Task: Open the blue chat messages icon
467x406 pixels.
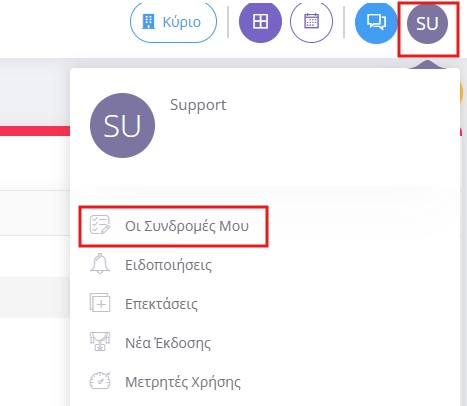Action: 376,22
